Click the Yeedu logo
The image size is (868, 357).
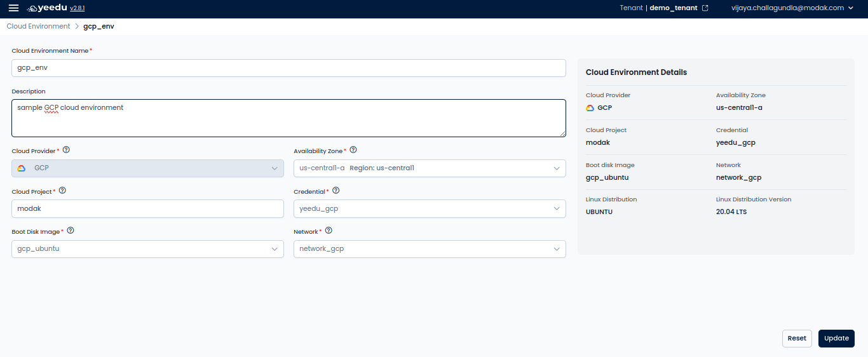(x=46, y=8)
